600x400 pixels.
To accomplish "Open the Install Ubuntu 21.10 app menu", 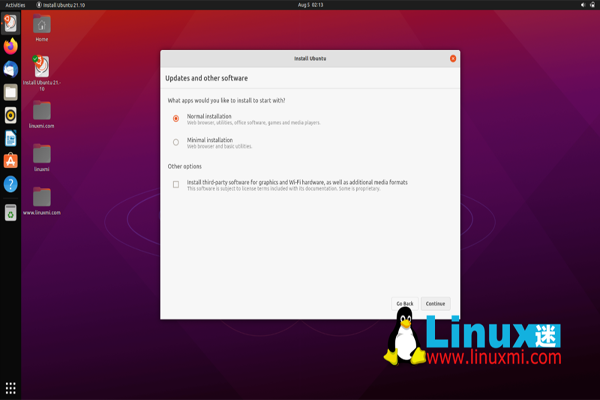I will [60, 5].
